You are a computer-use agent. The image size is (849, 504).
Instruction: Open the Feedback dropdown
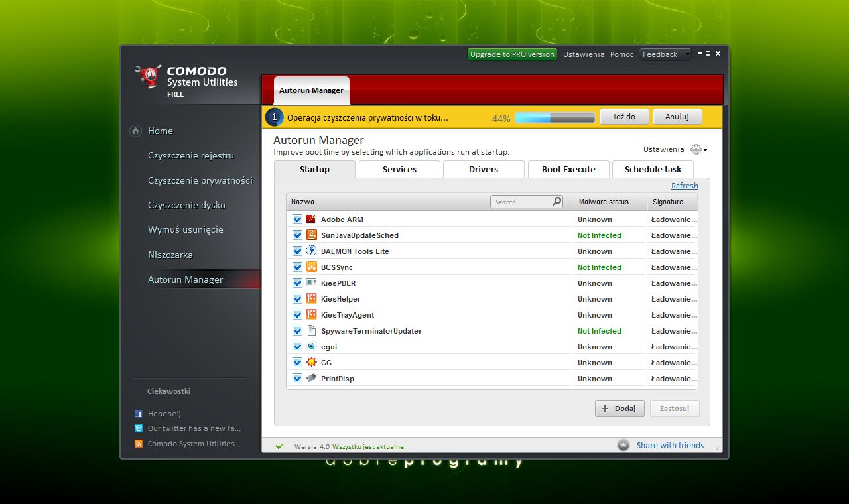tap(665, 54)
